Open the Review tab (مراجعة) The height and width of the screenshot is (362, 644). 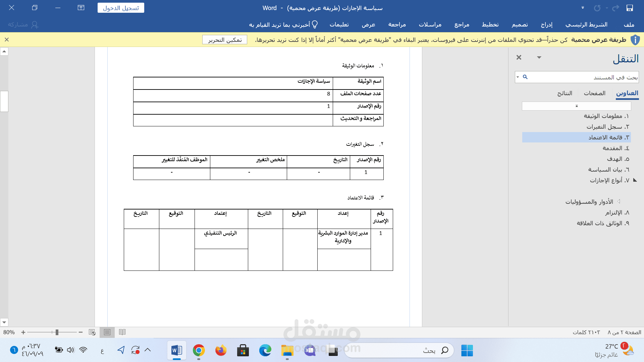click(397, 24)
